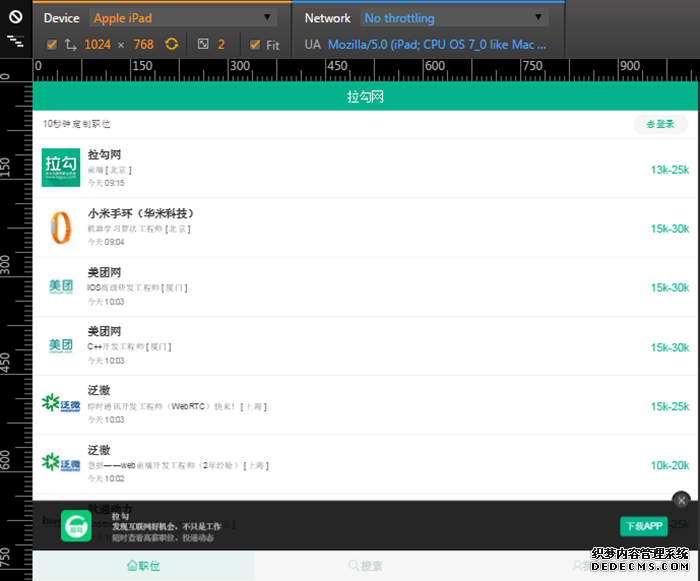
Task: Click 泛微 logo beside WebRTC job
Action: 61,403
